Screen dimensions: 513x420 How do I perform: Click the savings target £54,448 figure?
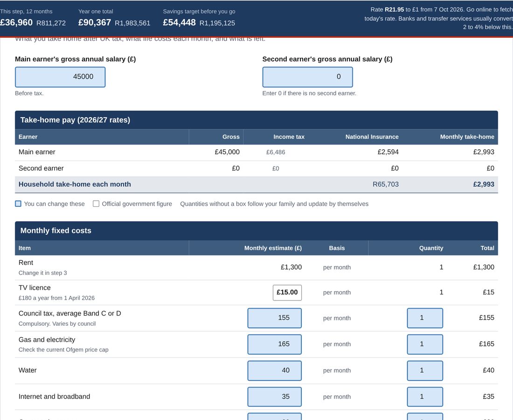pyautogui.click(x=179, y=22)
